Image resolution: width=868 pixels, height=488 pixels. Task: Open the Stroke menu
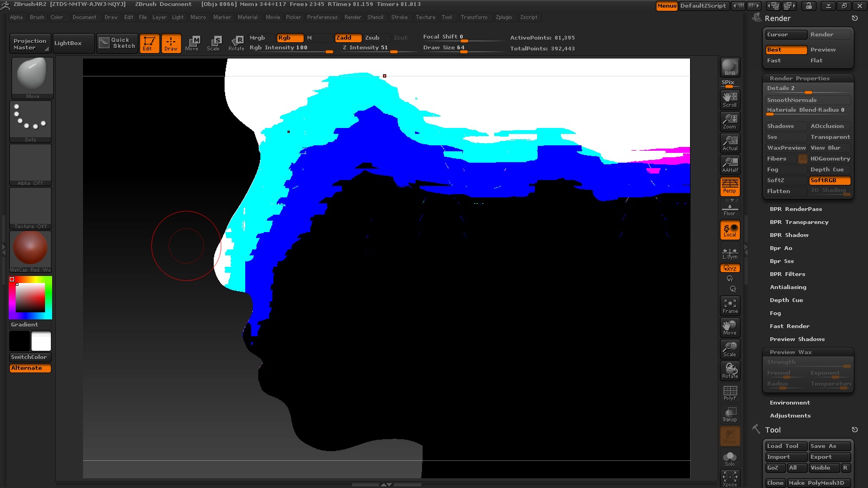click(399, 17)
